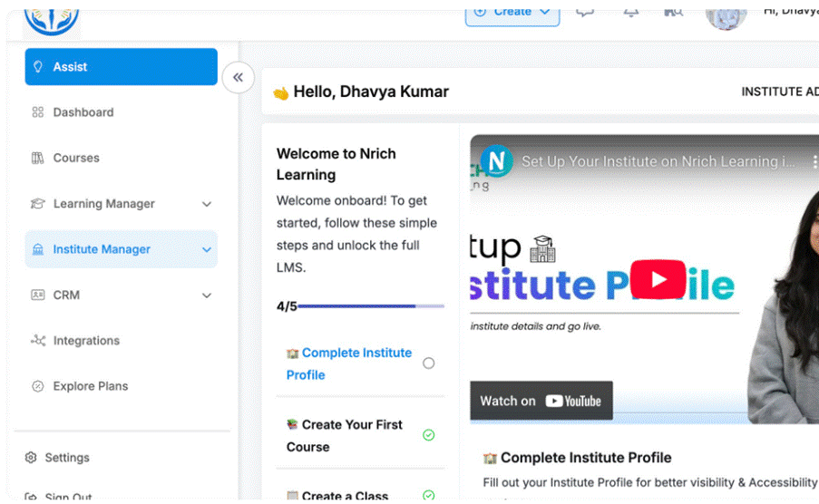819x504 pixels.
Task: Click the user profile avatar
Action: tap(726, 15)
